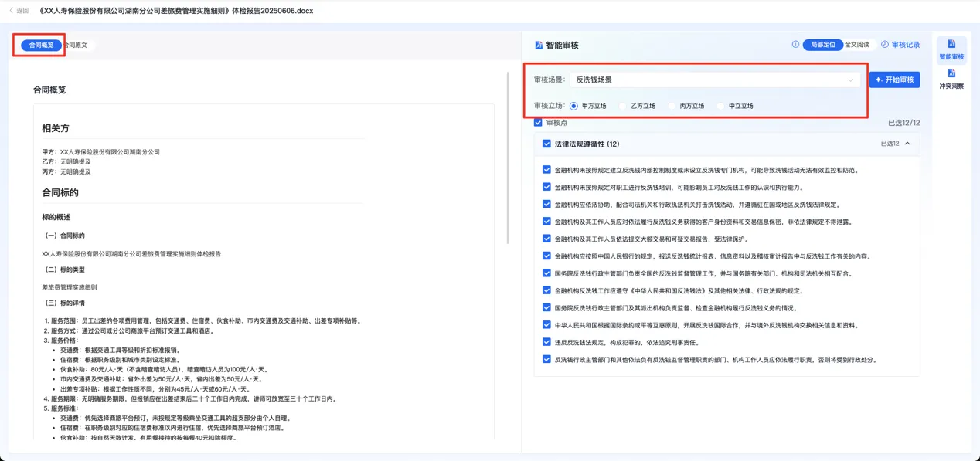
Task: Uncheck the 审核点 select-all checkbox
Action: 538,123
